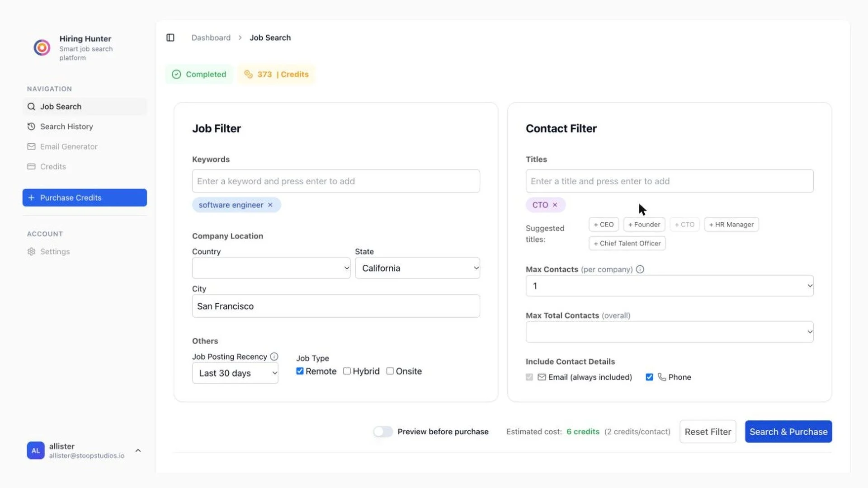Click the disabled + CTO suggestion chip
This screenshot has width=868, height=488.
(684, 225)
